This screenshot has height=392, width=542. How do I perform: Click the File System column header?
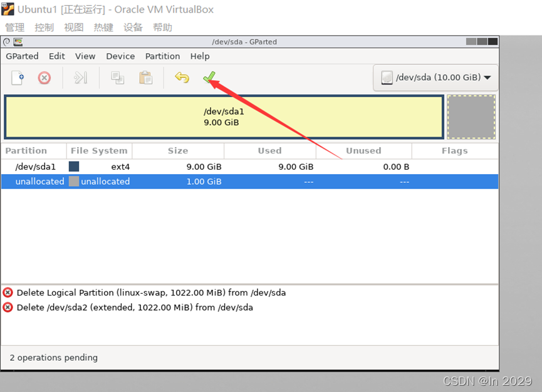tap(99, 150)
